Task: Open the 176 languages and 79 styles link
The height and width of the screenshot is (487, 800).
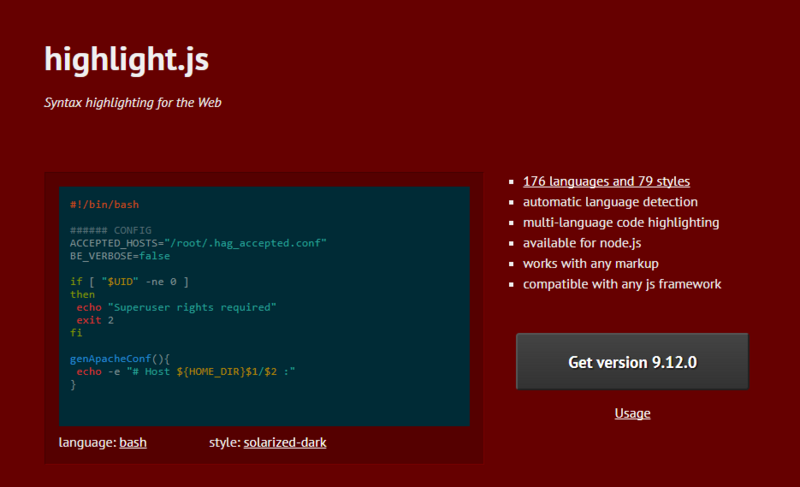Action: tap(606, 182)
